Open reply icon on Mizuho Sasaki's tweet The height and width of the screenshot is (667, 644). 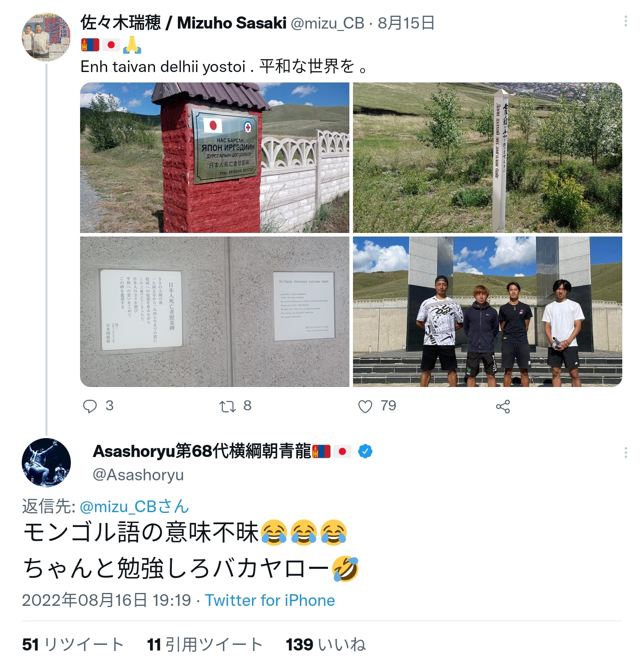tap(90, 406)
